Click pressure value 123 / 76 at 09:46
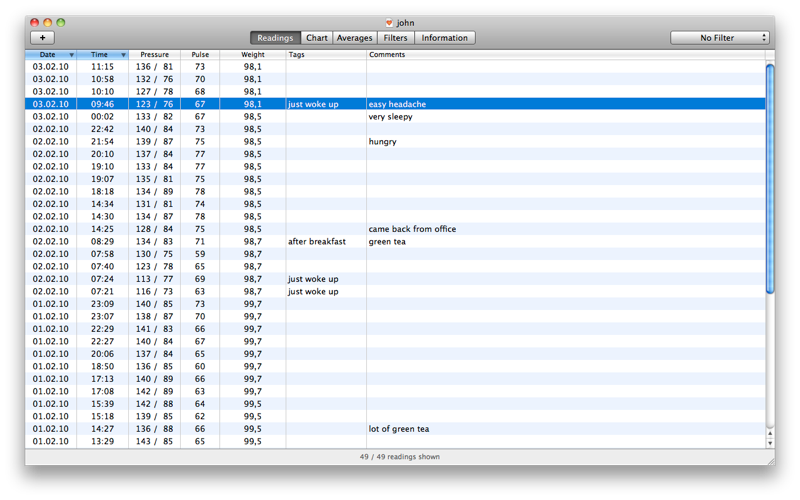The height and width of the screenshot is (500, 800). coord(154,104)
